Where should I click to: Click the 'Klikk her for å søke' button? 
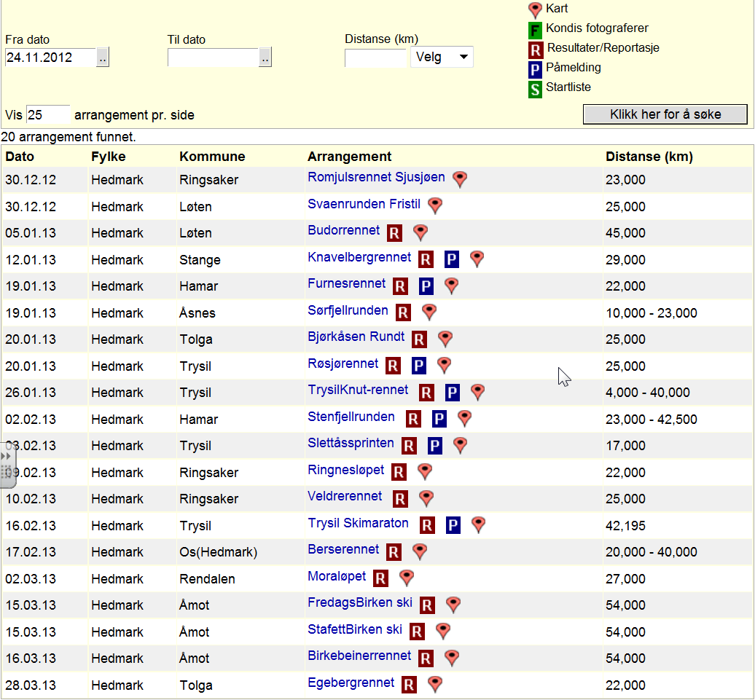pos(665,114)
